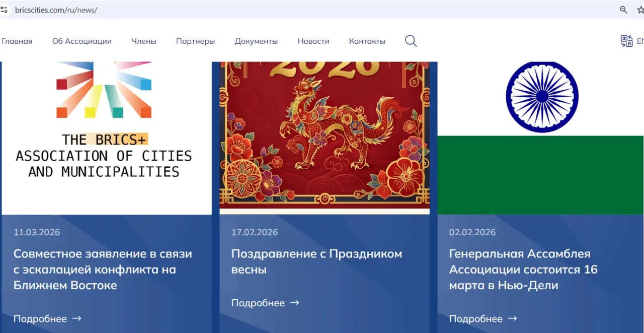This screenshot has width=644, height=333.
Task: Click the dragon Spring Festival image
Action: pos(325,131)
